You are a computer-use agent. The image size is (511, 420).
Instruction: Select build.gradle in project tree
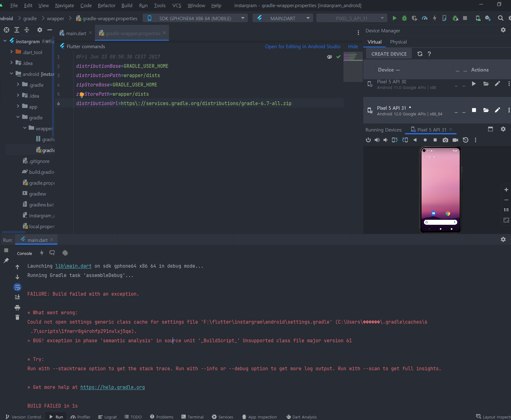[38, 172]
